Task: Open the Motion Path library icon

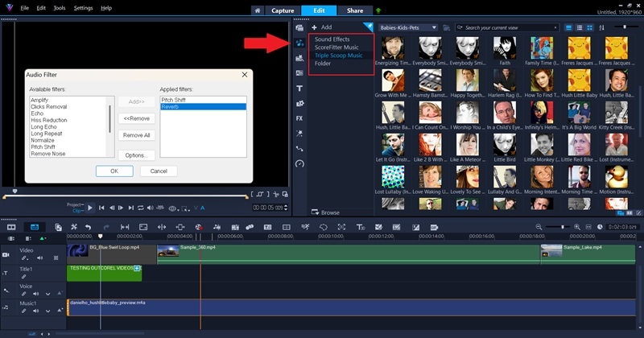Action: coord(299,148)
